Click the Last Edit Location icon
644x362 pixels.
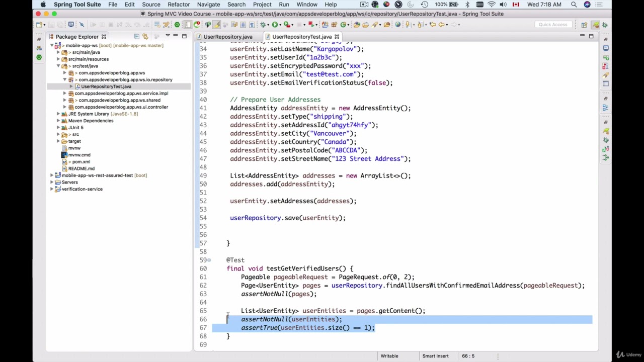[433, 24]
